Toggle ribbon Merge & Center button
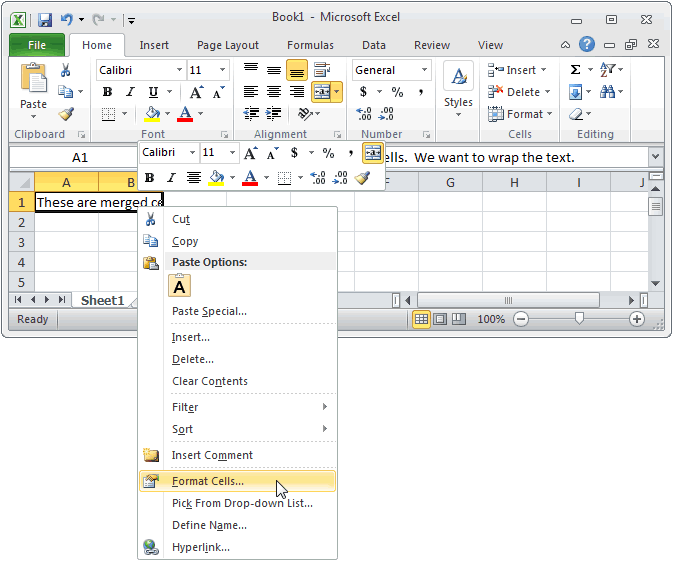 click(322, 92)
